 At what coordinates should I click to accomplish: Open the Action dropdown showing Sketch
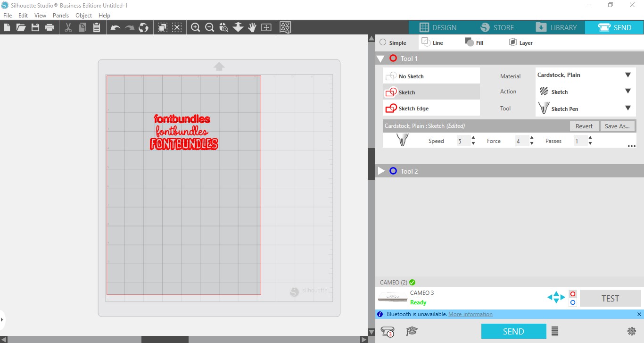[586, 92]
